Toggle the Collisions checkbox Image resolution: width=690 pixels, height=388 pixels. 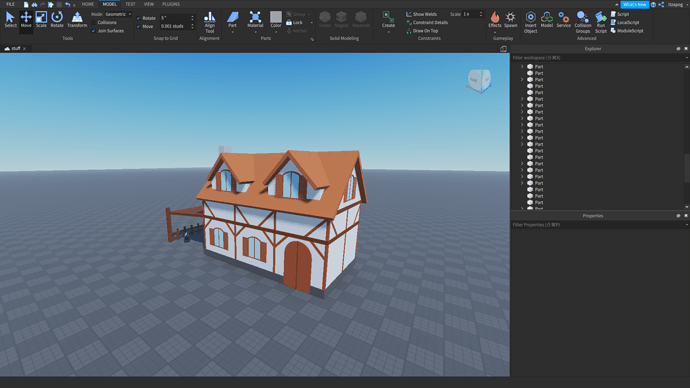(93, 22)
